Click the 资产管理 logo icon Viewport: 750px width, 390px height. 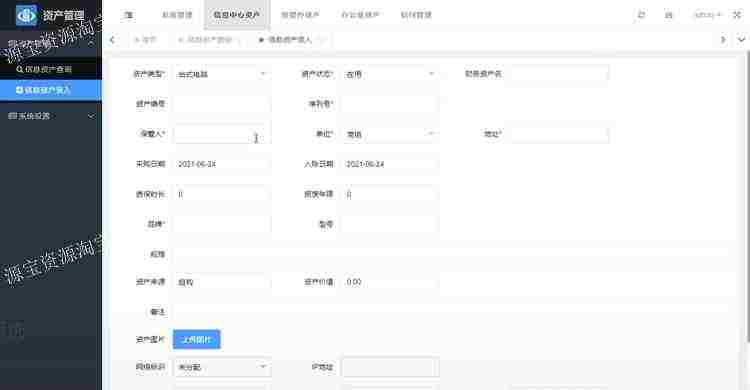click(26, 15)
